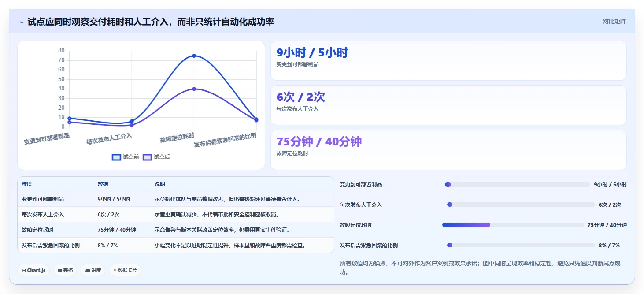644x294 pixels.
Task: Click the 对比矩阵 label in header
Action: (614, 21)
